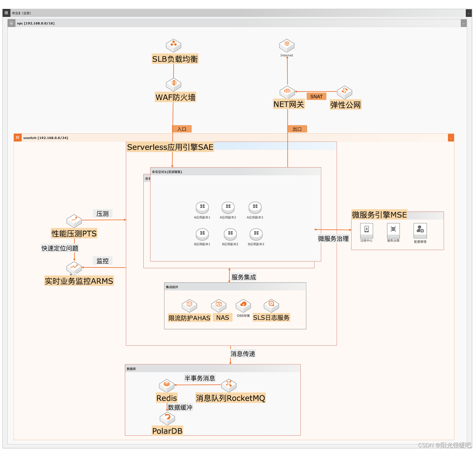Click the 集成组件 panel header

pyautogui.click(x=235, y=287)
